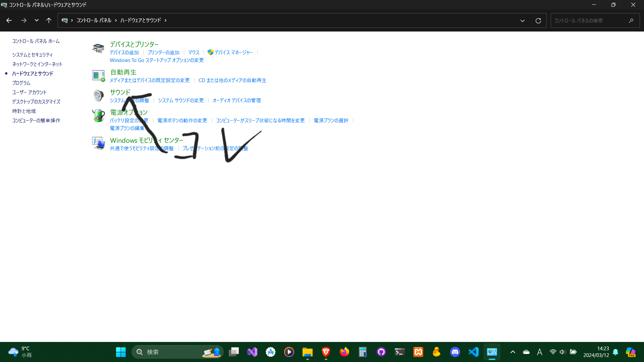
Task: Open the システム サウンドの変更 link
Action: (x=181, y=100)
